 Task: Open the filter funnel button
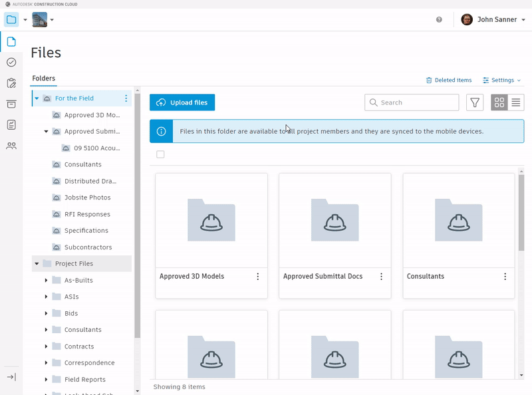(x=475, y=102)
